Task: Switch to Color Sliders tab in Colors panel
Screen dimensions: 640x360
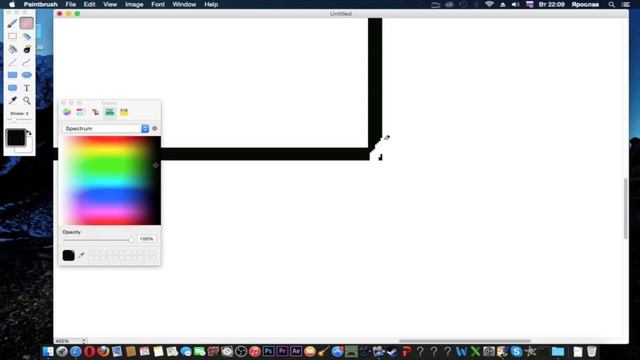Action: pyautogui.click(x=80, y=112)
